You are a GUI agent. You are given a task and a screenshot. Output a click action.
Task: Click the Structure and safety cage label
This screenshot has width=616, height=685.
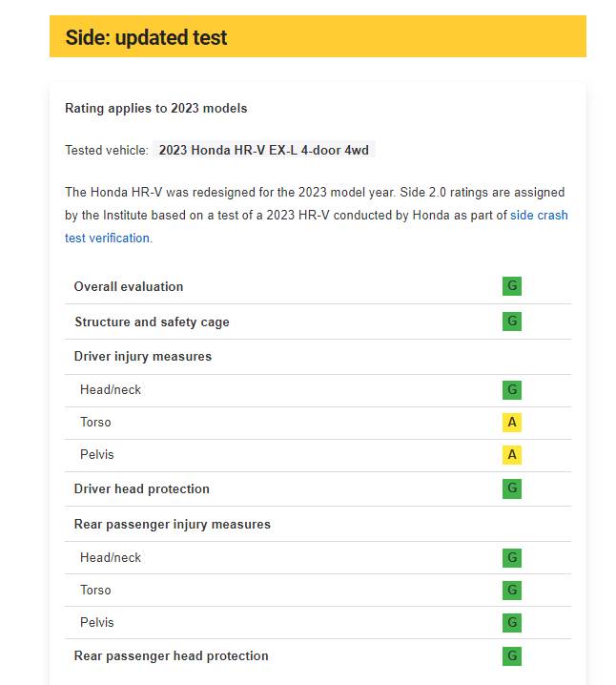[x=152, y=322]
